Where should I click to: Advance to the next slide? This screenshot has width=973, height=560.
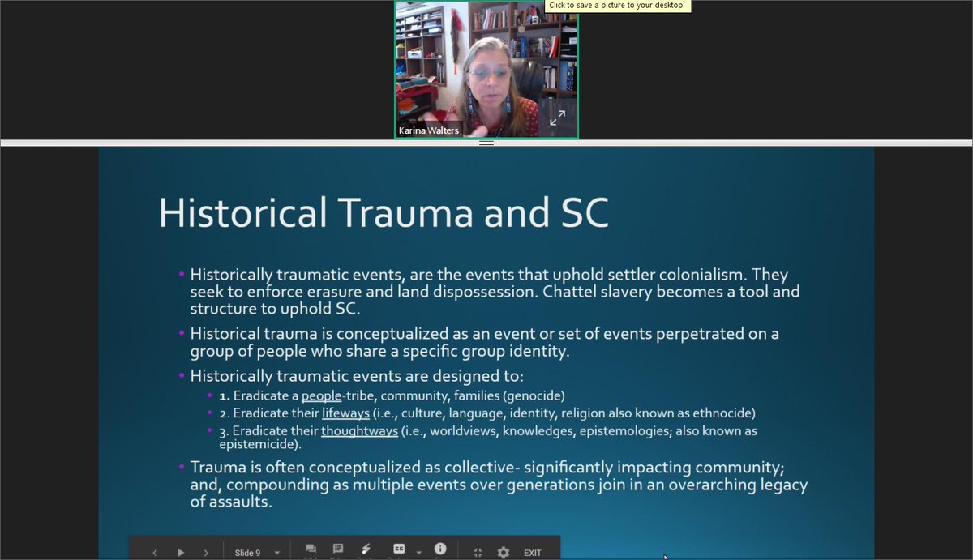click(207, 551)
